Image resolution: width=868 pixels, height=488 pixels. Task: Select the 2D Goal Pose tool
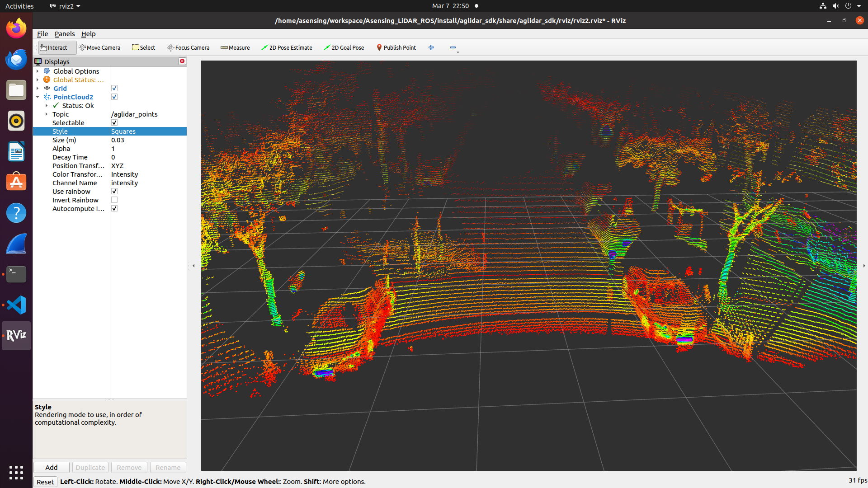[344, 47]
